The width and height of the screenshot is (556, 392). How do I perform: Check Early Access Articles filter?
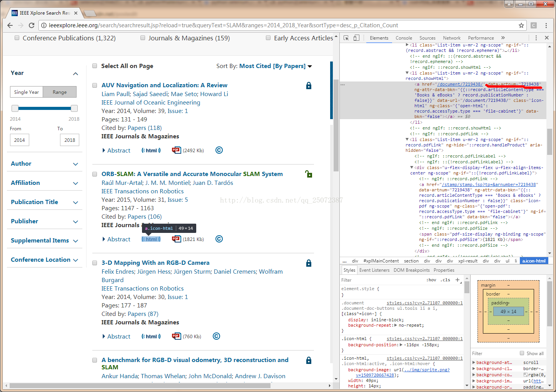268,38
